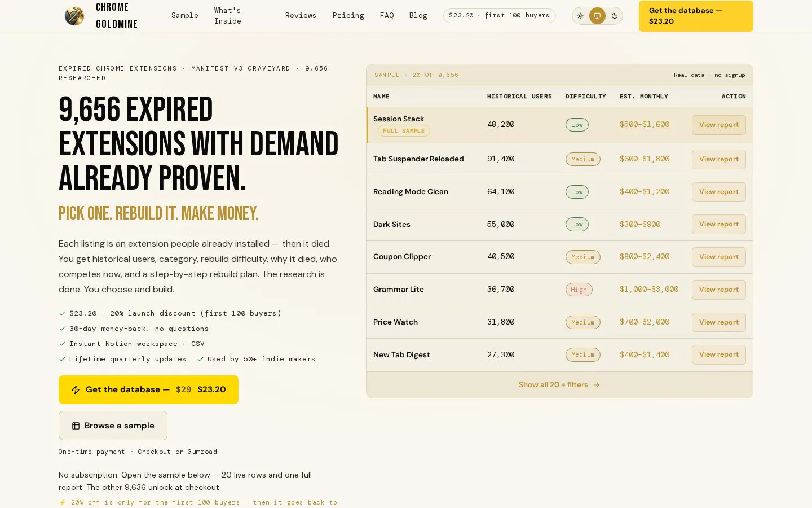Click the table icon on Browse a sample

point(76,426)
